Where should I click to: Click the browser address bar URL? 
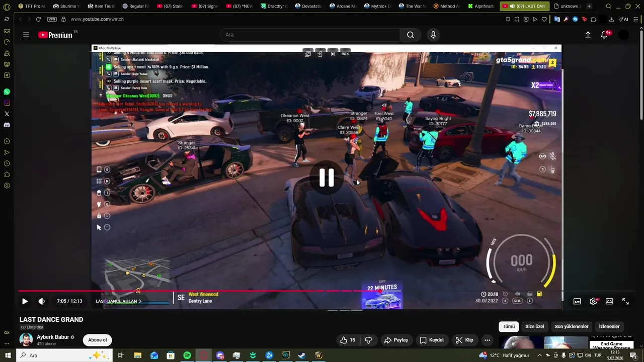(x=97, y=19)
